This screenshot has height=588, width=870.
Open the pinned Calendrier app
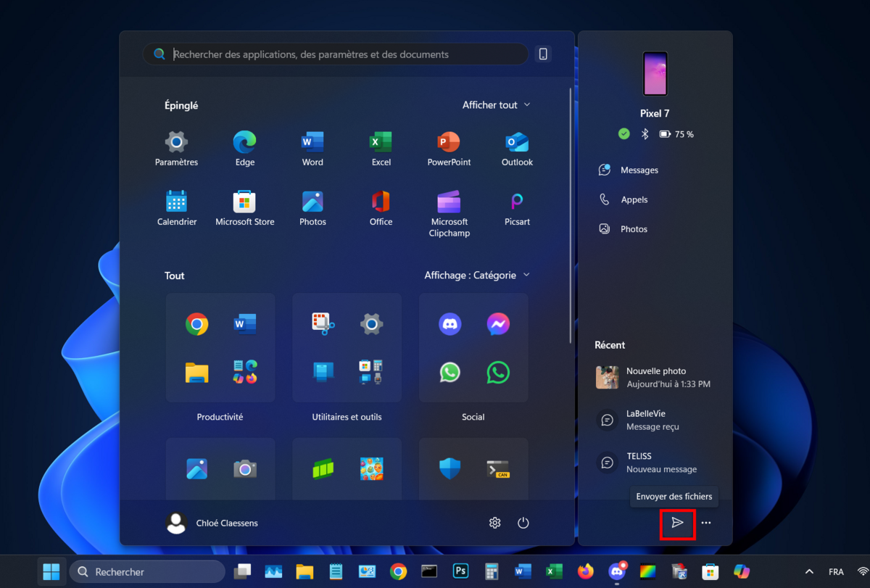coord(176,208)
